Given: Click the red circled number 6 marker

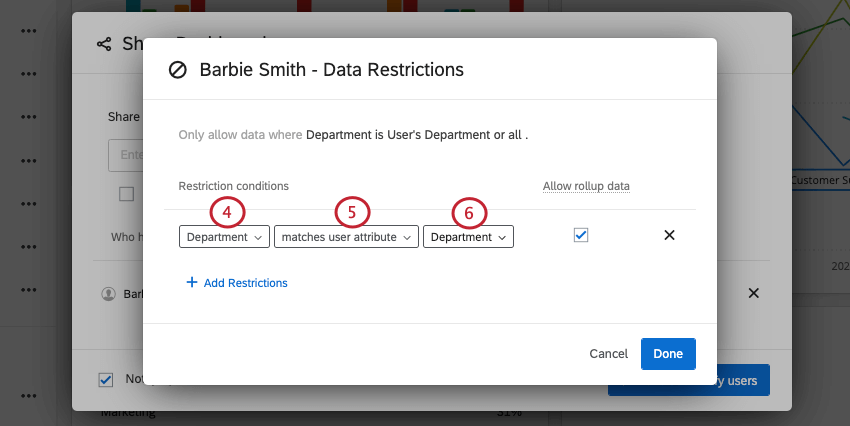Looking at the screenshot, I should coord(468,212).
